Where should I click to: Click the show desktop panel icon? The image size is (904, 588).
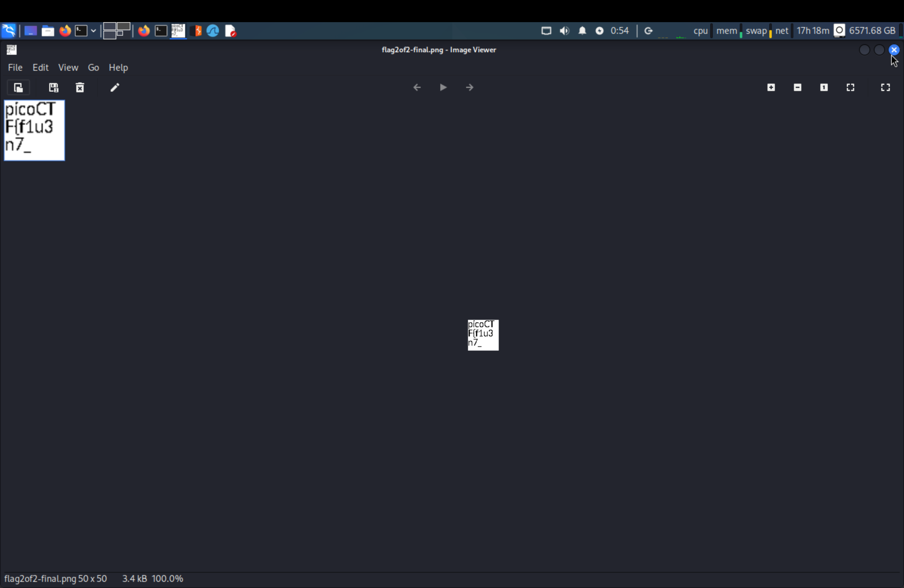(30, 31)
